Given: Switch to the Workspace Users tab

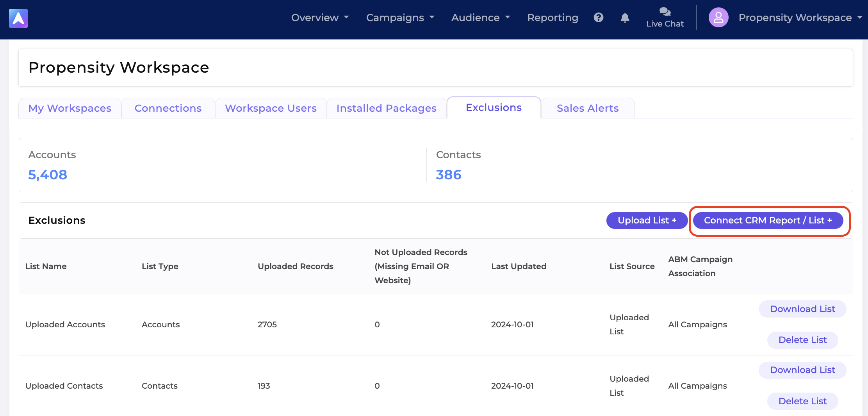Looking at the screenshot, I should [271, 108].
